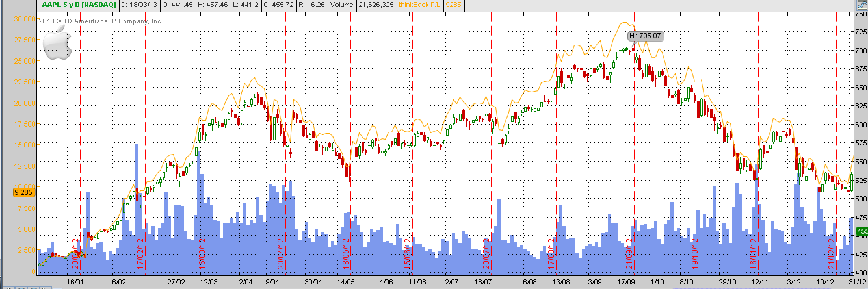The image size is (868, 289).
Task: Select the 18/05/12 expiration marker
Action: [345, 255]
